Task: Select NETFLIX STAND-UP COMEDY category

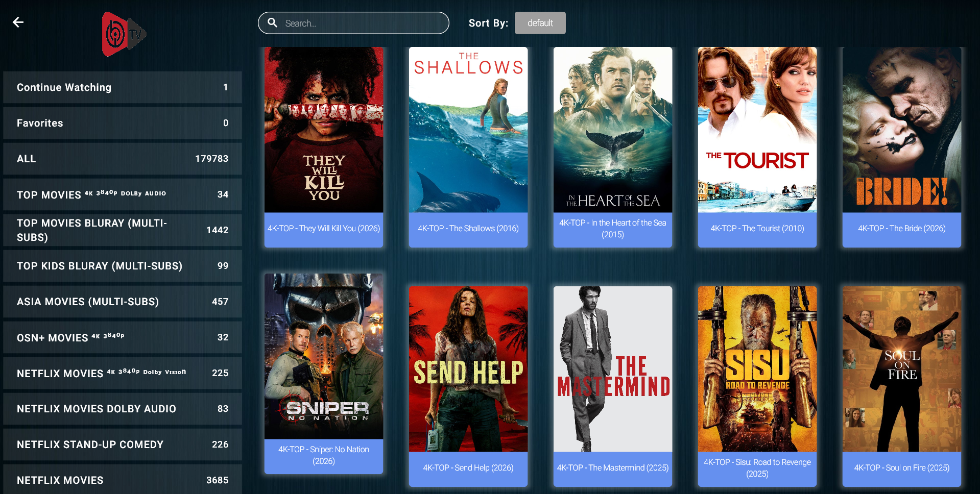Action: point(123,444)
